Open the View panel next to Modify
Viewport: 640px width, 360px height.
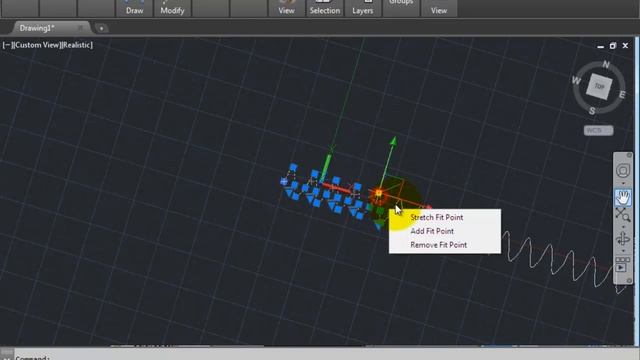point(287,8)
